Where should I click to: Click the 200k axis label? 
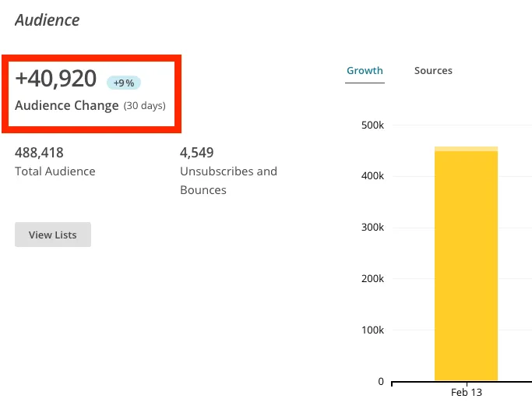[x=372, y=279]
